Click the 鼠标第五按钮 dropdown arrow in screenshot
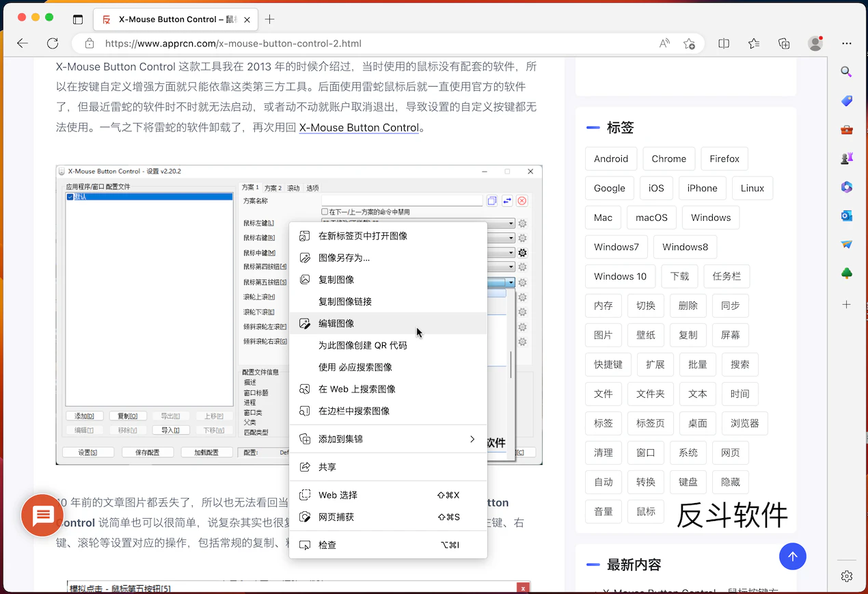This screenshot has width=868, height=594. [511, 282]
